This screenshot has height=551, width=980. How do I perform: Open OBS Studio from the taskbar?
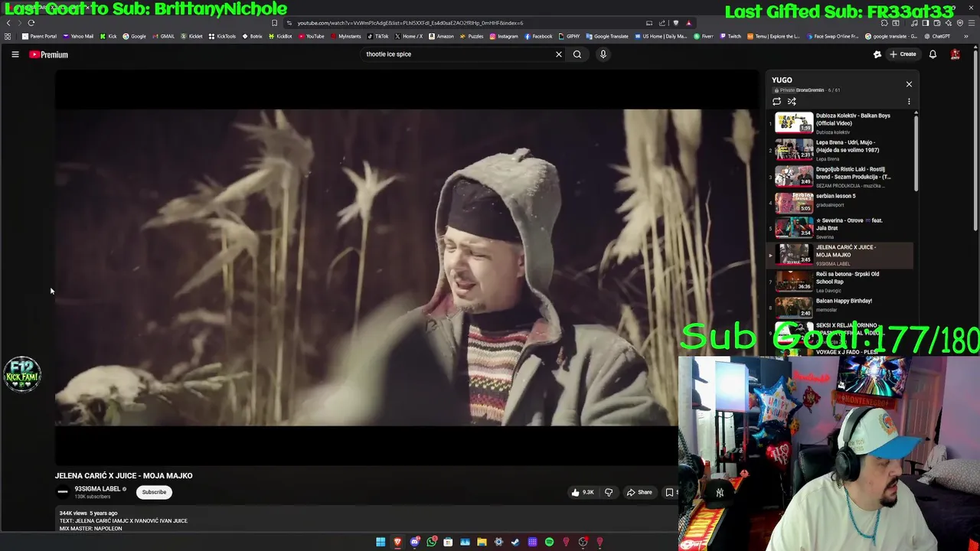(583, 542)
